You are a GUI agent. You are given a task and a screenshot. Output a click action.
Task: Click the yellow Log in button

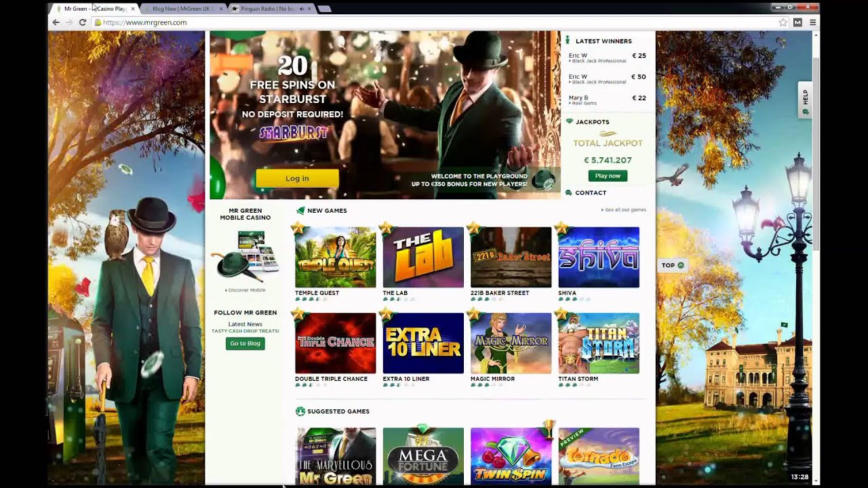pyautogui.click(x=297, y=178)
